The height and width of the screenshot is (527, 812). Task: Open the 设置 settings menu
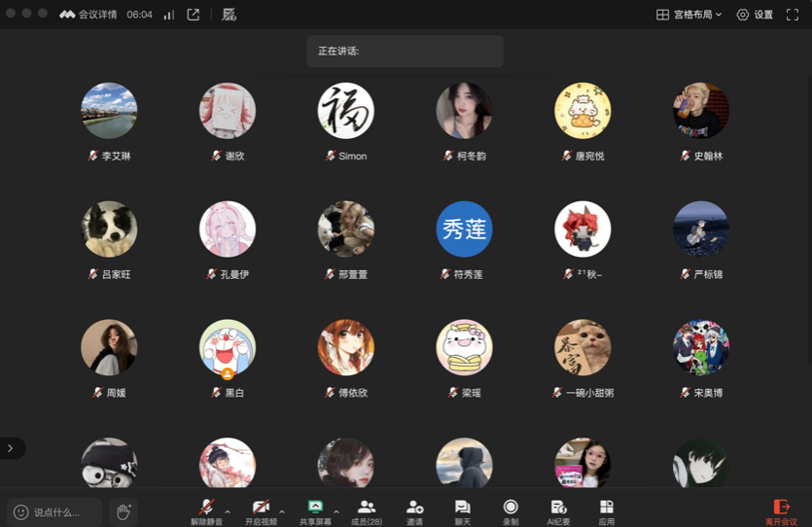pos(755,15)
